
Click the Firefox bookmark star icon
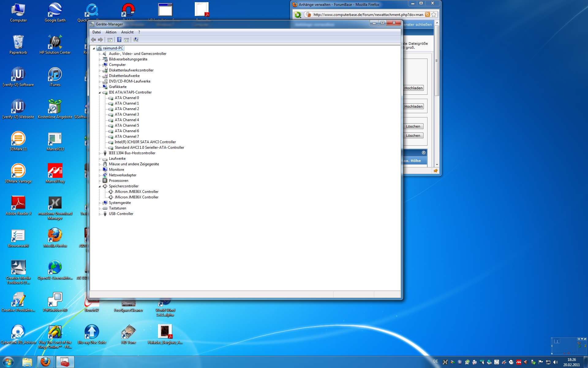point(434,14)
